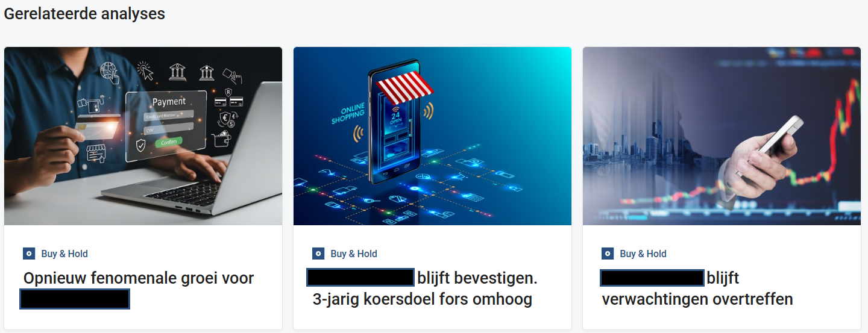Click the blacked-out name before 'blijft' in the third card
868x333 pixels.
pyautogui.click(x=652, y=278)
